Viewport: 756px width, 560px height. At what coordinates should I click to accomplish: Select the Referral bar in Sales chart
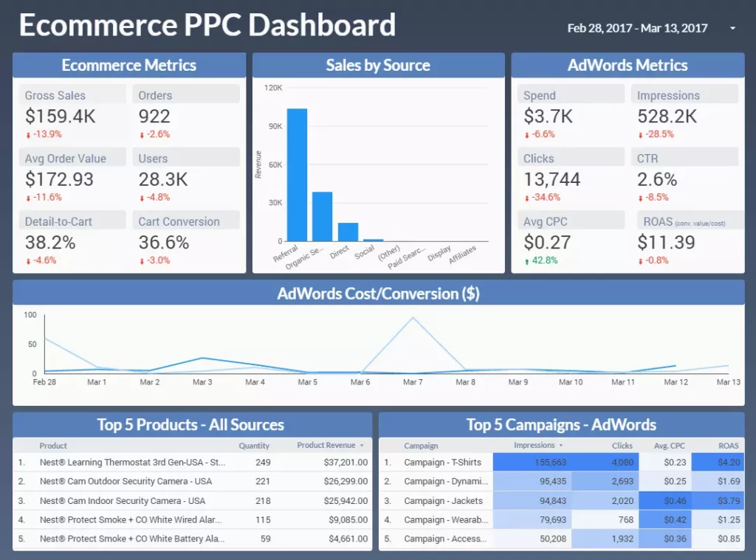tap(297, 175)
